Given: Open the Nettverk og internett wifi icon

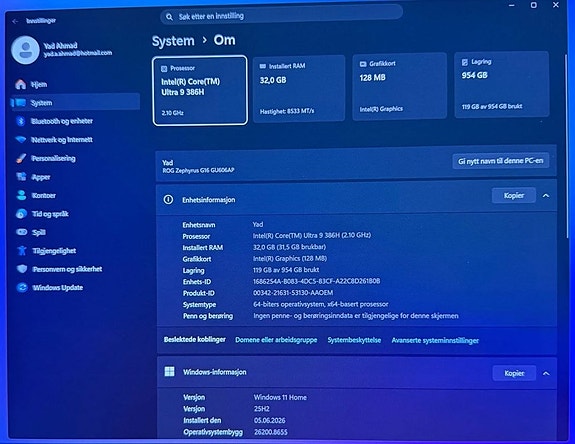Looking at the screenshot, I should (x=21, y=140).
